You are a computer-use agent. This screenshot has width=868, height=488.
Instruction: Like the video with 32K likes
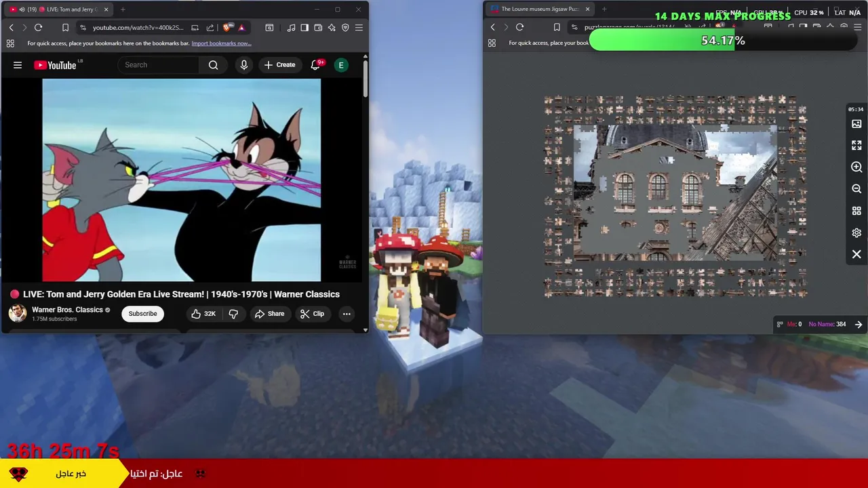pos(203,314)
